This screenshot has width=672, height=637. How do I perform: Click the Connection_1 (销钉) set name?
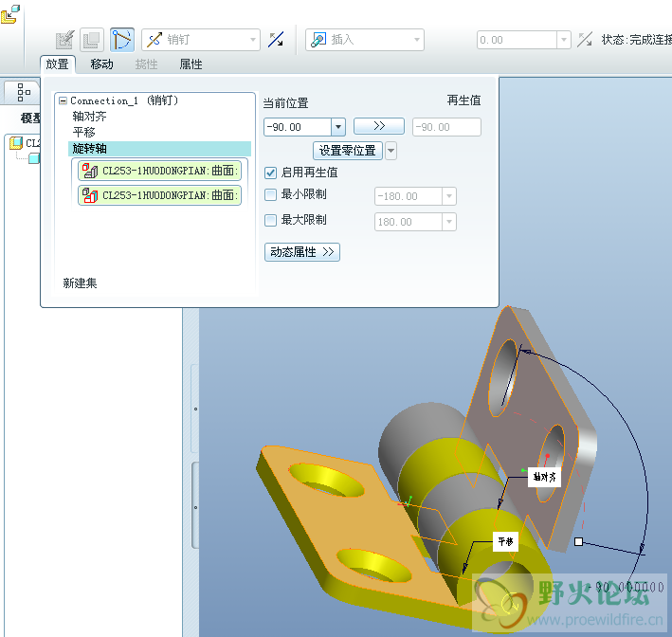124,100
